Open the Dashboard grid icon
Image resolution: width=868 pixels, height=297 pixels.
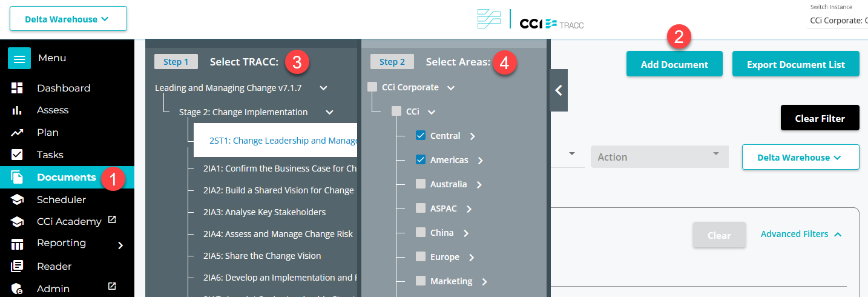coord(17,88)
